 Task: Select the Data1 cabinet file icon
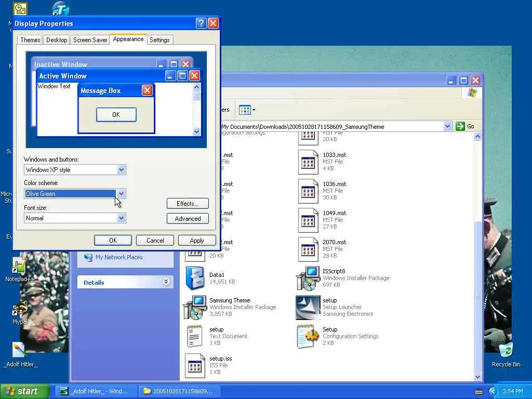(195, 278)
